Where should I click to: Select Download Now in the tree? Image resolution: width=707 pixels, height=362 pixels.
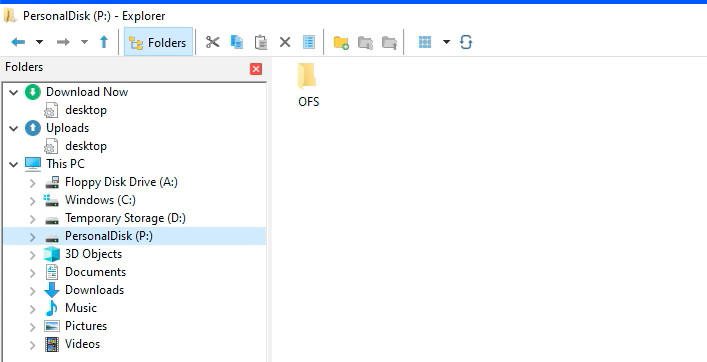pos(87,92)
